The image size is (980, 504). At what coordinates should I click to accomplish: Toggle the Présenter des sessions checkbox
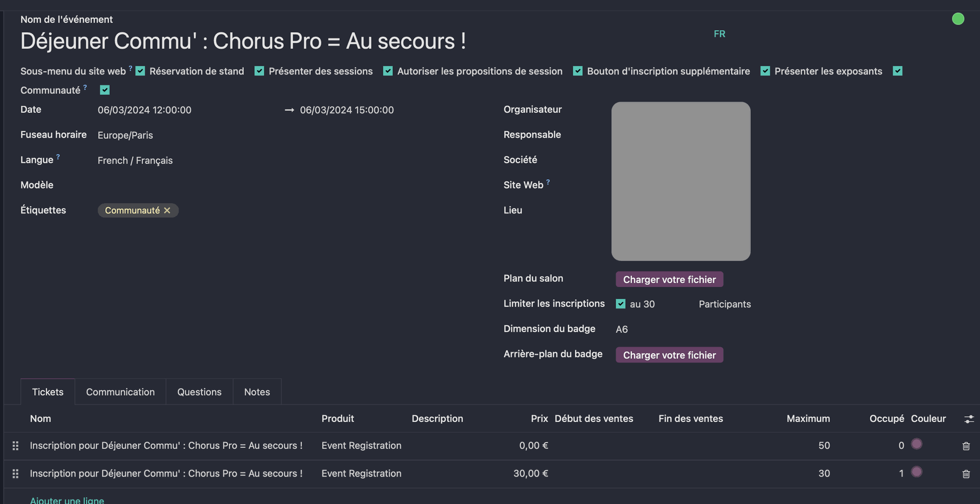388,71
